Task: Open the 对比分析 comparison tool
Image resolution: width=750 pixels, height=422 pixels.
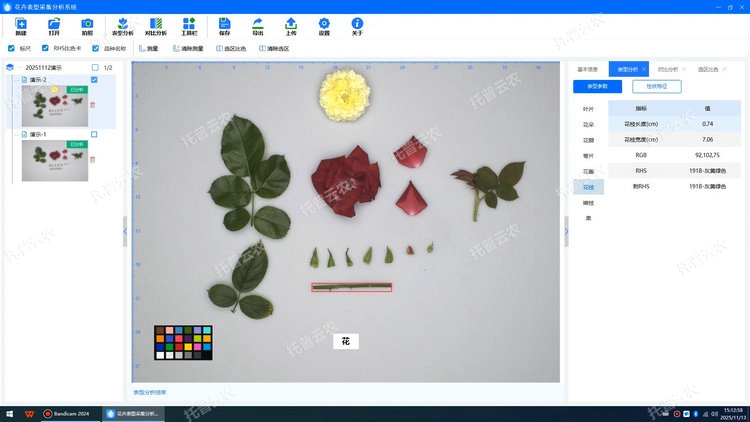Action: [155, 25]
